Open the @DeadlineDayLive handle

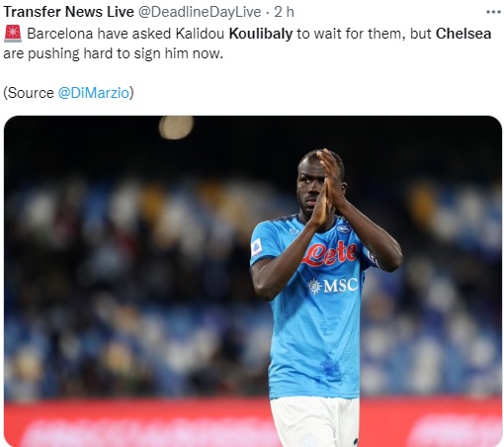(x=200, y=12)
